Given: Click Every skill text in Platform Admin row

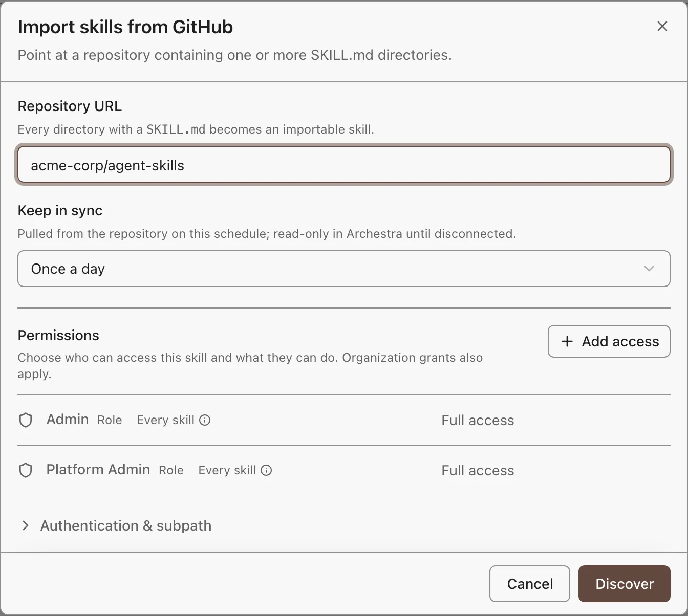Looking at the screenshot, I should click(227, 470).
